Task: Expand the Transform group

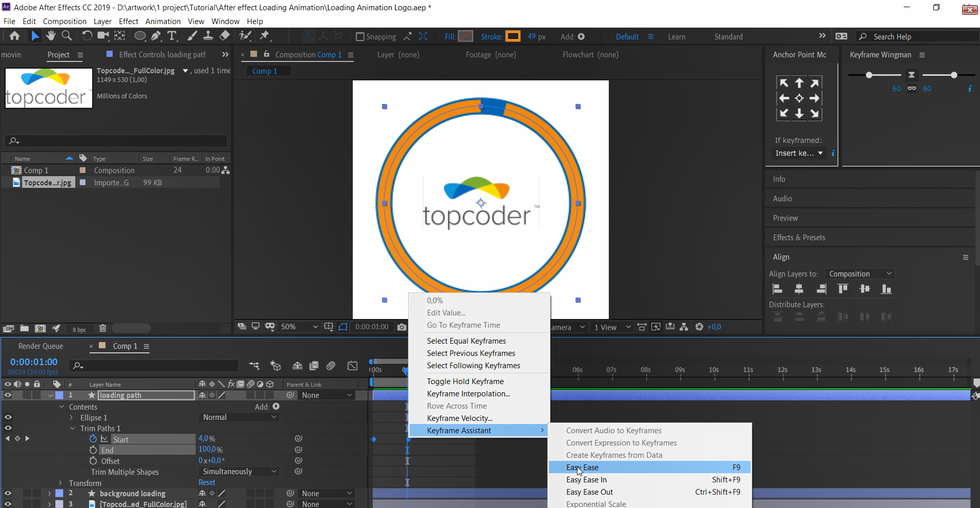Action: point(60,483)
